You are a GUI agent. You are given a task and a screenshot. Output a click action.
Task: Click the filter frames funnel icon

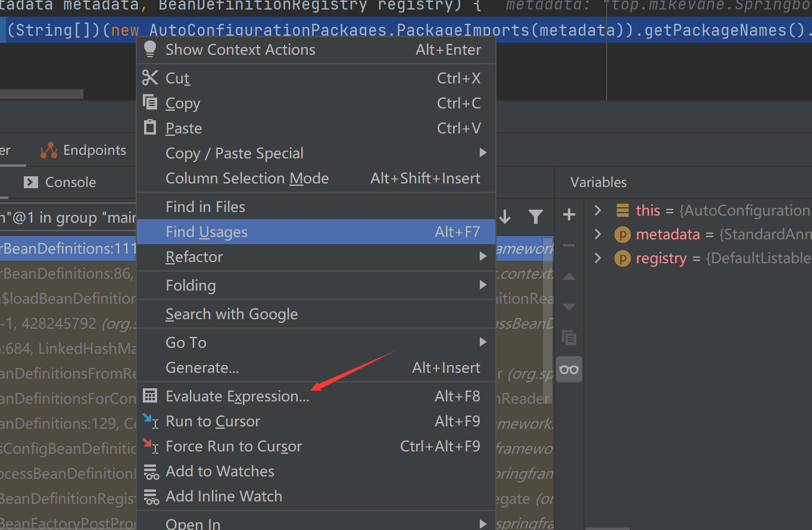coord(536,217)
